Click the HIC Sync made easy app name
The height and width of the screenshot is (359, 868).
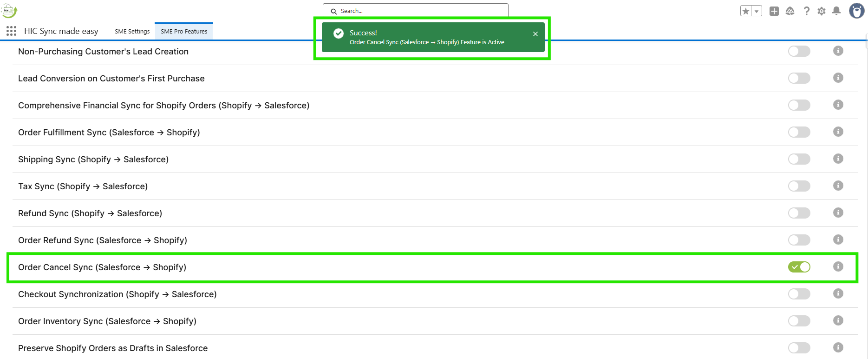(61, 31)
